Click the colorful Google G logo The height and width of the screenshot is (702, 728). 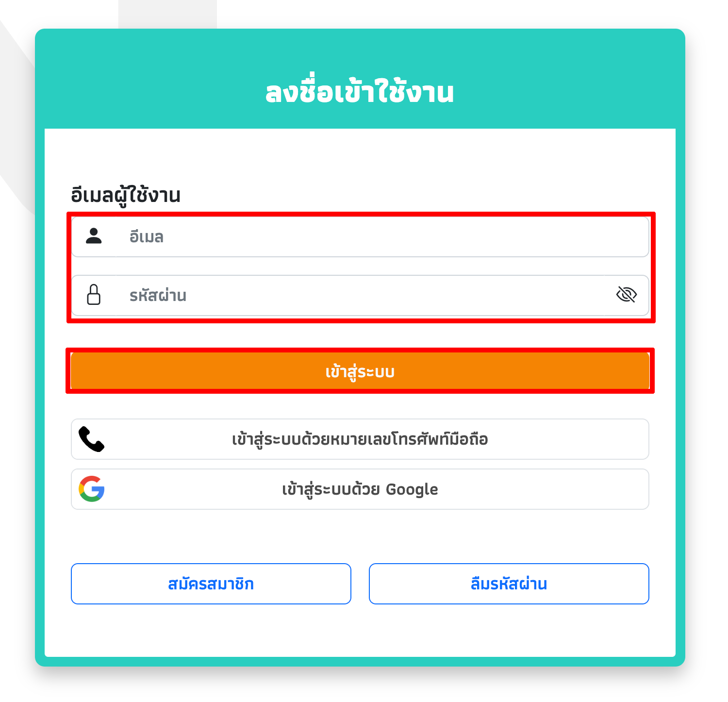(x=92, y=489)
